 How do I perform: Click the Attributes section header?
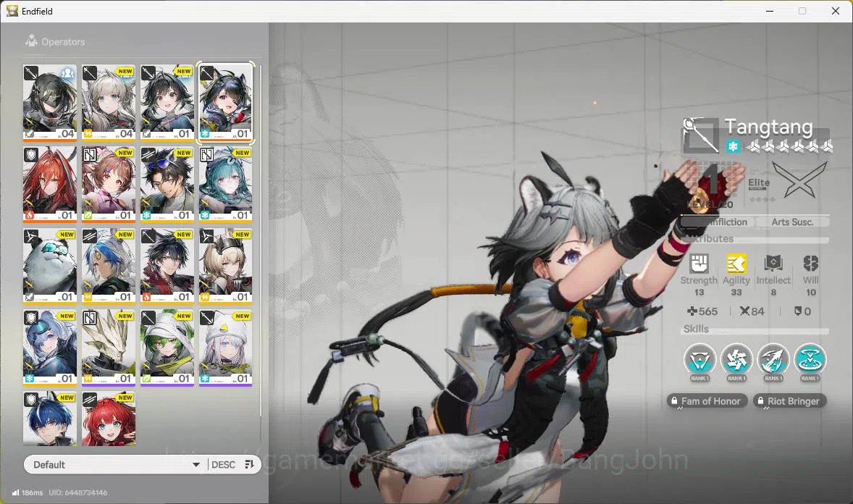point(755,238)
